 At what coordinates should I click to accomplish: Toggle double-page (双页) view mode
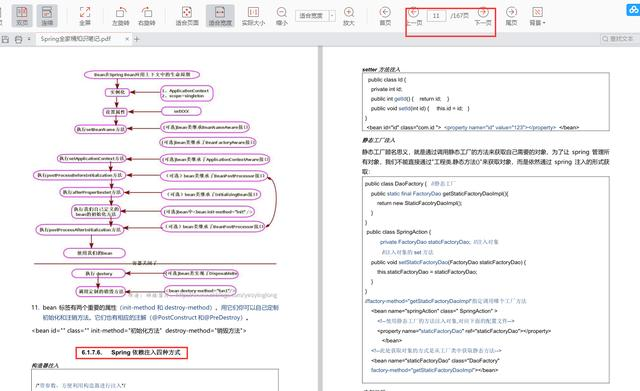22,16
